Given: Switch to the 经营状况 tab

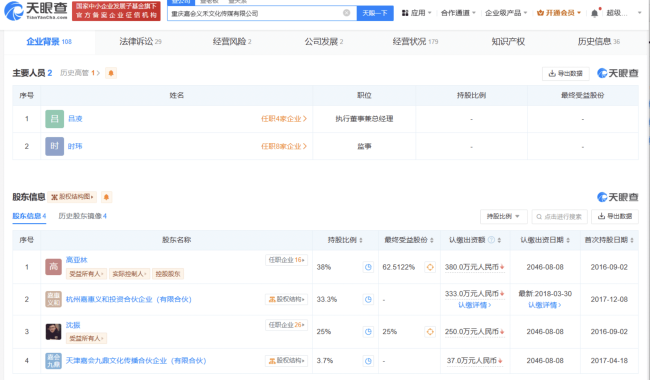Looking at the screenshot, I should (x=415, y=41).
